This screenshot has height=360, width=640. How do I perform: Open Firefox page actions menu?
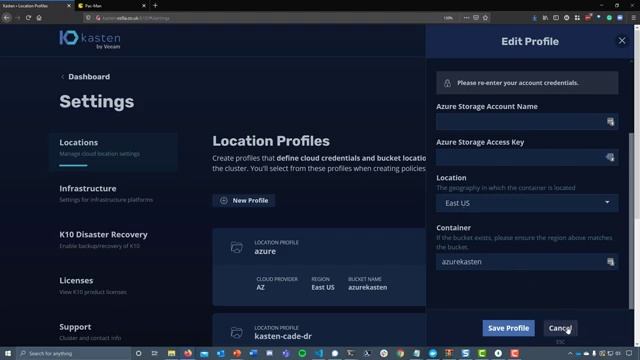[466, 18]
